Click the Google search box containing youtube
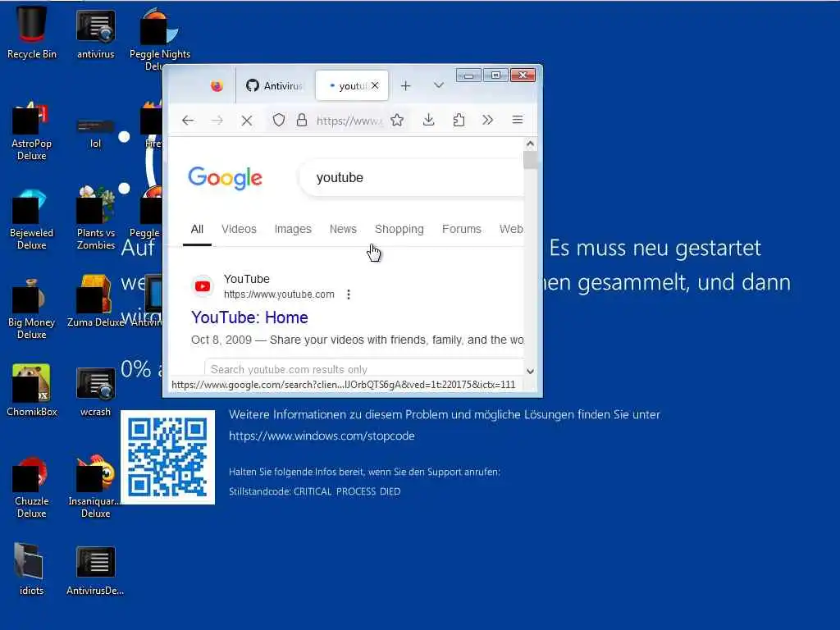The height and width of the screenshot is (630, 840). pyautogui.click(x=412, y=178)
